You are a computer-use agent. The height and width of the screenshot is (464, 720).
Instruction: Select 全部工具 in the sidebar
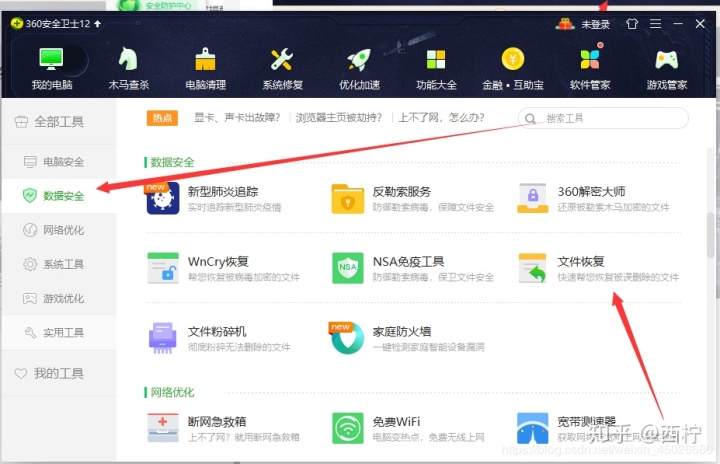[x=59, y=122]
